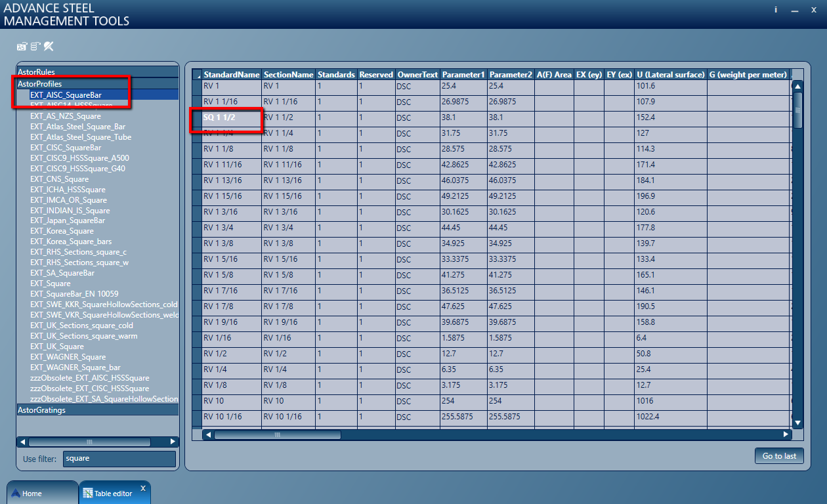Open application info via the i icon
Viewport: 827px width, 504px height.
click(x=775, y=10)
